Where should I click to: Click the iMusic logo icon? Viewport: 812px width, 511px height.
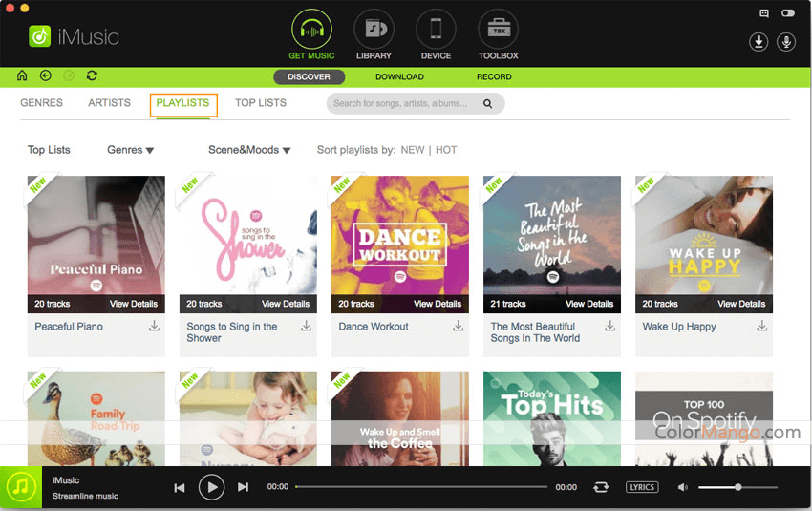40,36
